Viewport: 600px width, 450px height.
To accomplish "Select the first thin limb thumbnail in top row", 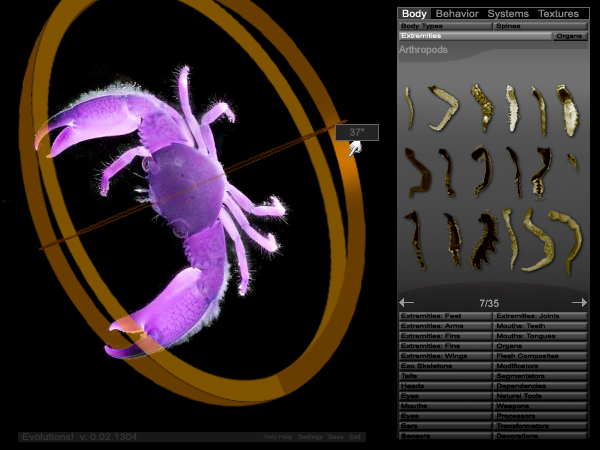I will 409,105.
